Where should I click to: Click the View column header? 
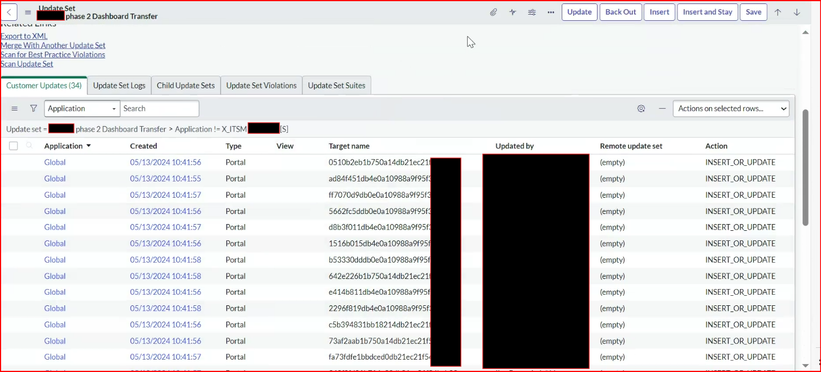pyautogui.click(x=285, y=146)
